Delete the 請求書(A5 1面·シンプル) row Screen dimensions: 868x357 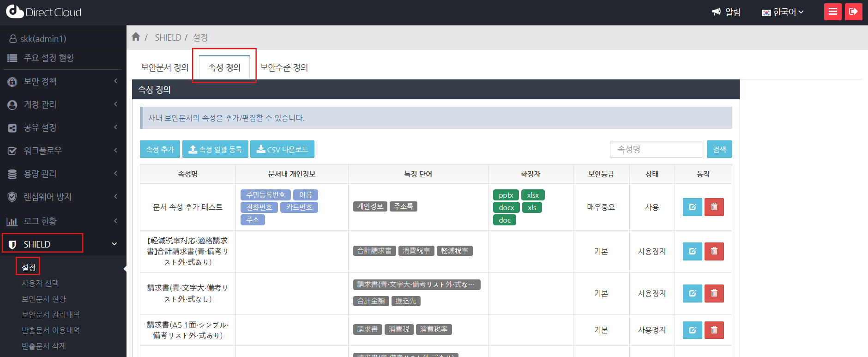pos(714,330)
